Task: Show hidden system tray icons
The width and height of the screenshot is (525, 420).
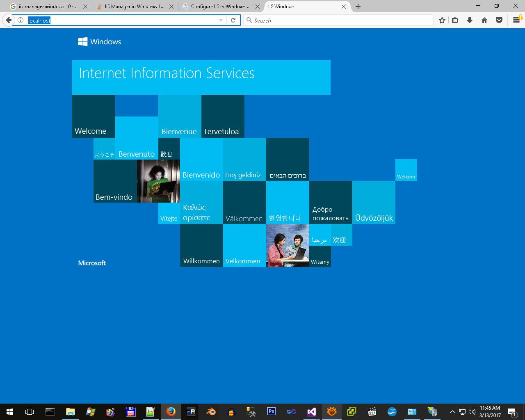Action: point(452,412)
